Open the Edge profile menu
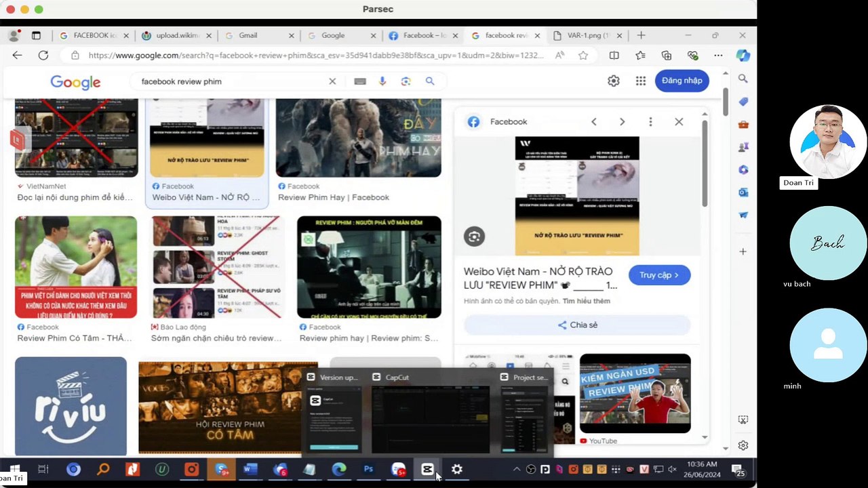Image resolution: width=868 pixels, height=488 pixels. (x=14, y=35)
